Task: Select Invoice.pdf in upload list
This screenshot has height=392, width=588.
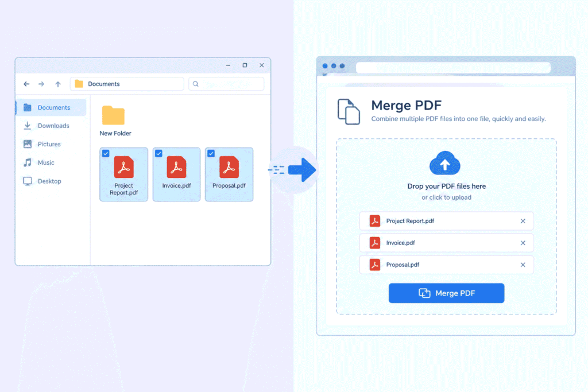Action: (x=446, y=243)
